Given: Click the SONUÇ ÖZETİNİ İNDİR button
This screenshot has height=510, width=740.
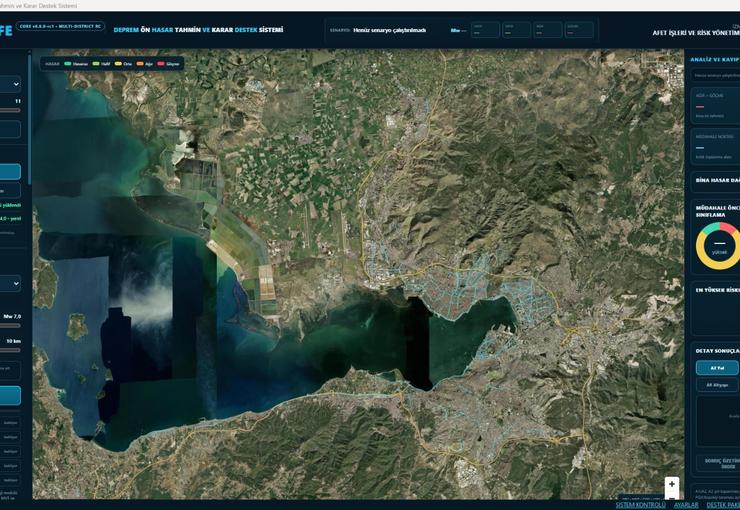Looking at the screenshot, I should point(718,463).
